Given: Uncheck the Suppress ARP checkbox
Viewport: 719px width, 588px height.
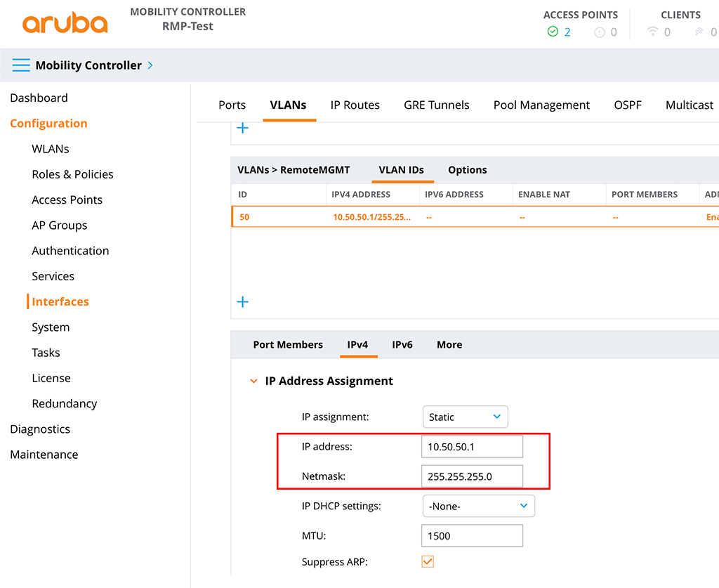Looking at the screenshot, I should (x=428, y=561).
